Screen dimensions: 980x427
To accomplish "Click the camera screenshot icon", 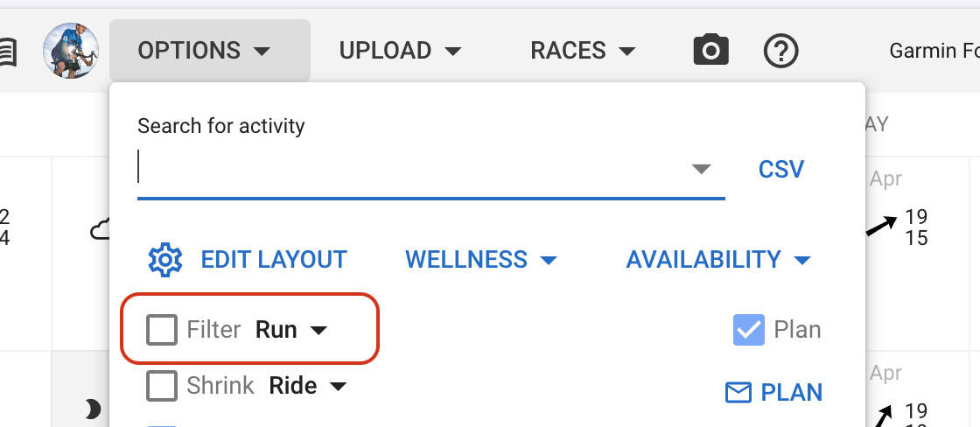I will coord(710,51).
